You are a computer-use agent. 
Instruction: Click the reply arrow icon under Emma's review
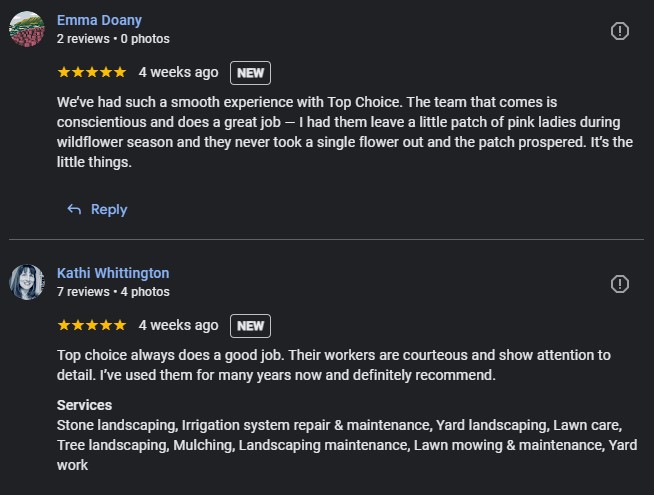[x=74, y=209]
